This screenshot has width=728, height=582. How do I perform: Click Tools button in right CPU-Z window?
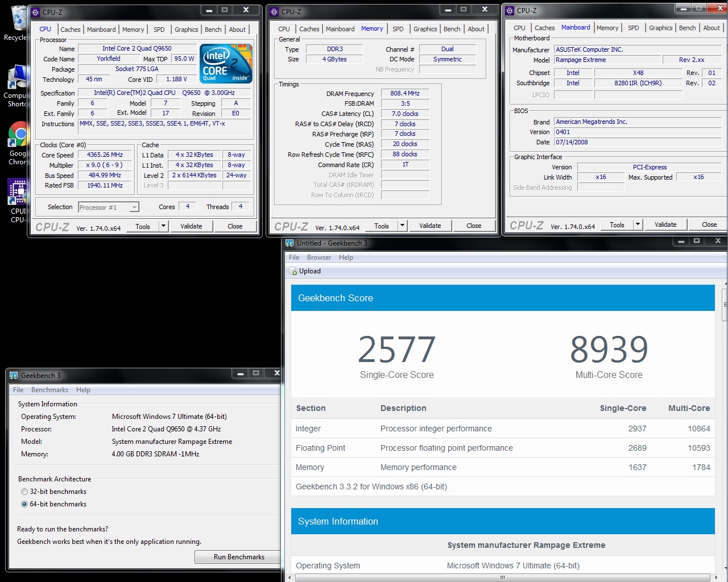point(617,225)
